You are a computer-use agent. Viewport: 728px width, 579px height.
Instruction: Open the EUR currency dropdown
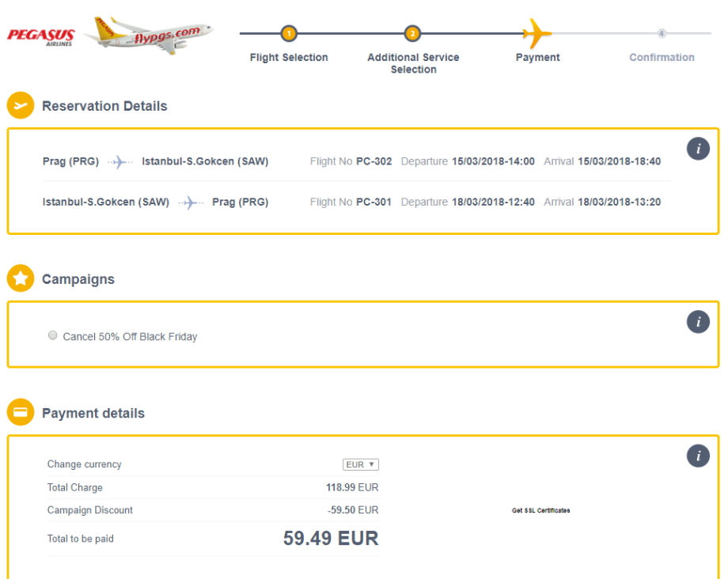click(361, 464)
